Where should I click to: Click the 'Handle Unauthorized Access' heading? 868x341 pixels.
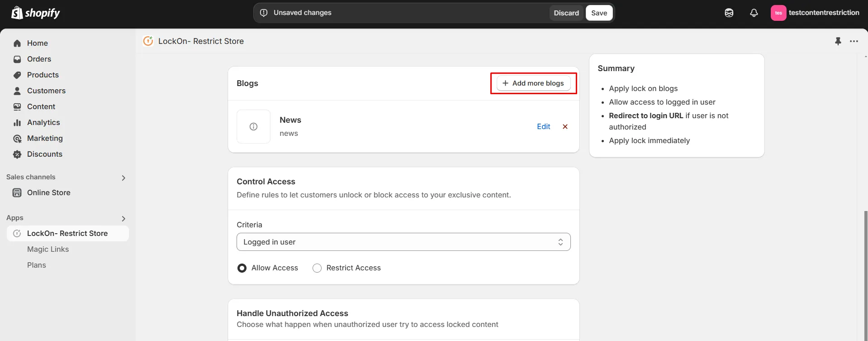[x=292, y=313]
